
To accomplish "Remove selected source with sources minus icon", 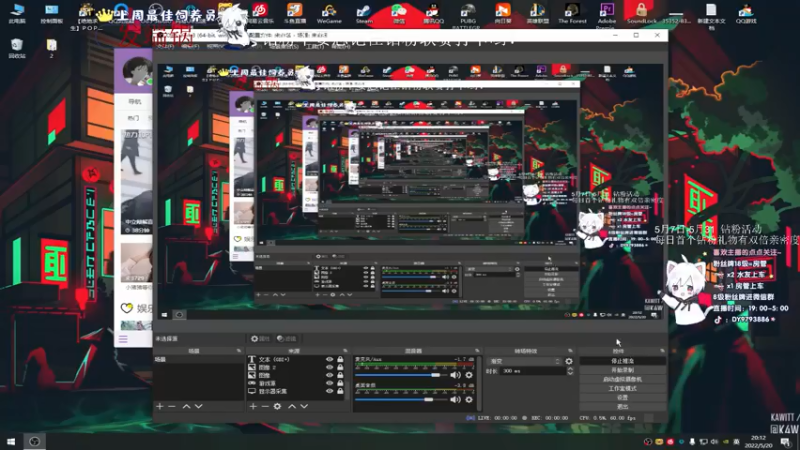I will coord(265,406).
